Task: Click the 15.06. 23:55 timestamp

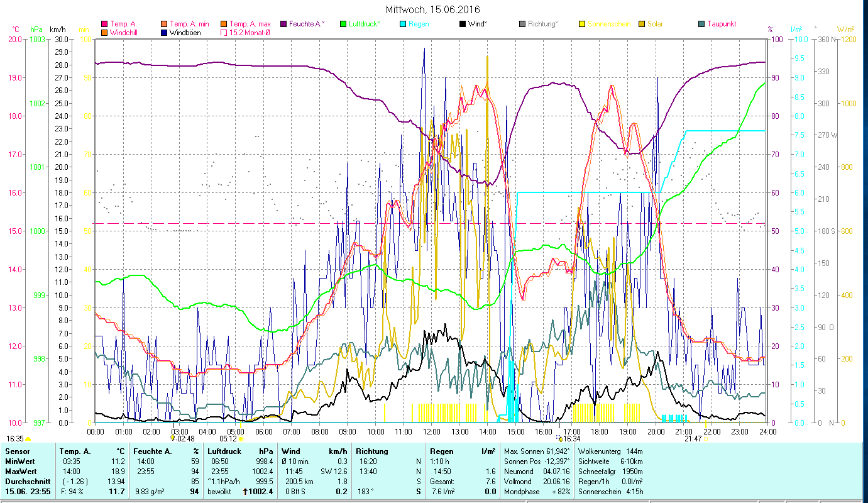Action: (x=28, y=491)
